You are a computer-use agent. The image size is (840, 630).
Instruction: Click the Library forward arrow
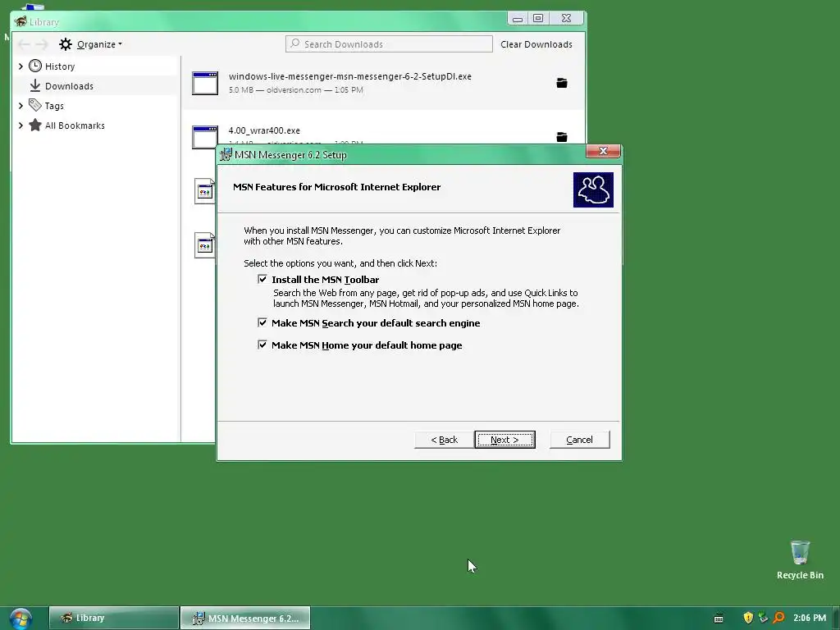click(43, 44)
